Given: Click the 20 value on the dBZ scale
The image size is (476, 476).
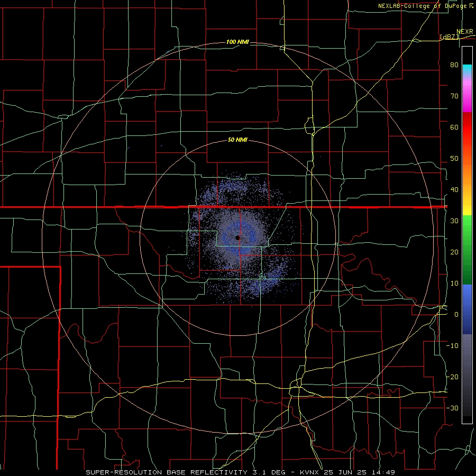Looking at the screenshot, I should pos(454,252).
